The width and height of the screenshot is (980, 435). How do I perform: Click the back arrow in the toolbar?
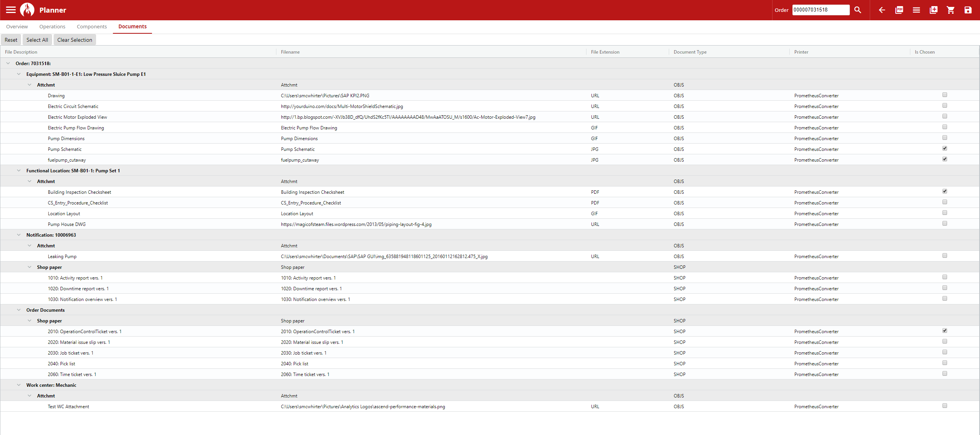pos(882,10)
